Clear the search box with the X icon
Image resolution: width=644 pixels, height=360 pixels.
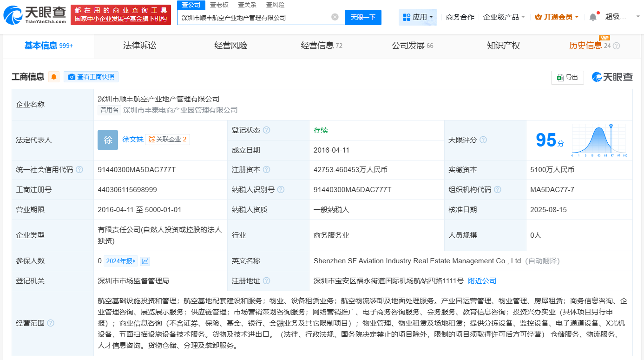334,17
